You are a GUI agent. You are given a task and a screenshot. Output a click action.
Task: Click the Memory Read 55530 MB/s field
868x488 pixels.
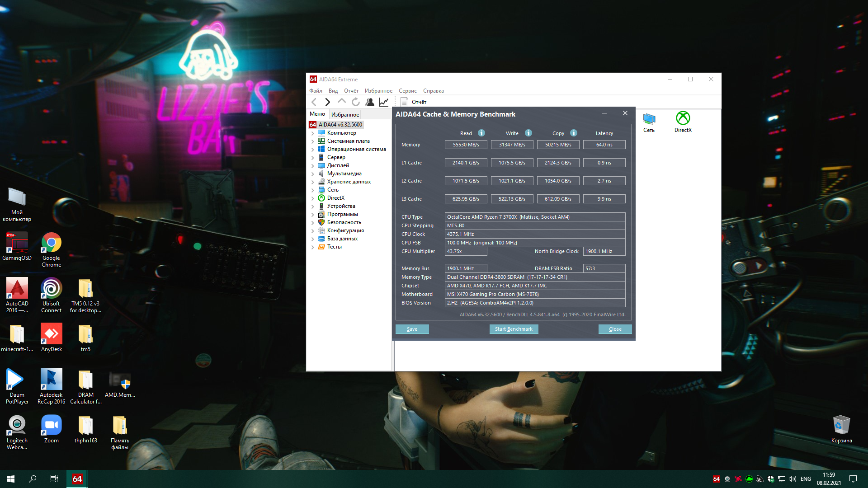466,145
